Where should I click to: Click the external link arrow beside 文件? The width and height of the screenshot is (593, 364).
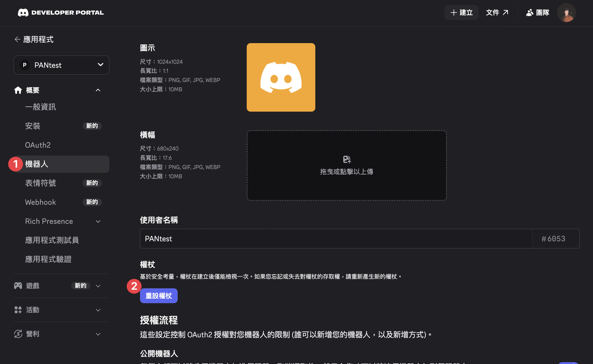[506, 12]
